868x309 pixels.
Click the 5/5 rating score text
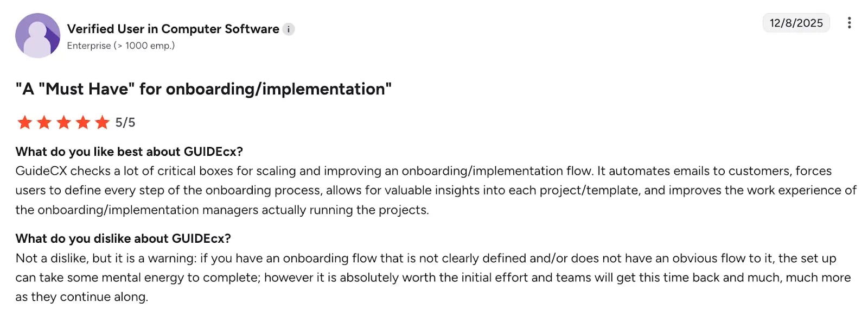pos(125,123)
